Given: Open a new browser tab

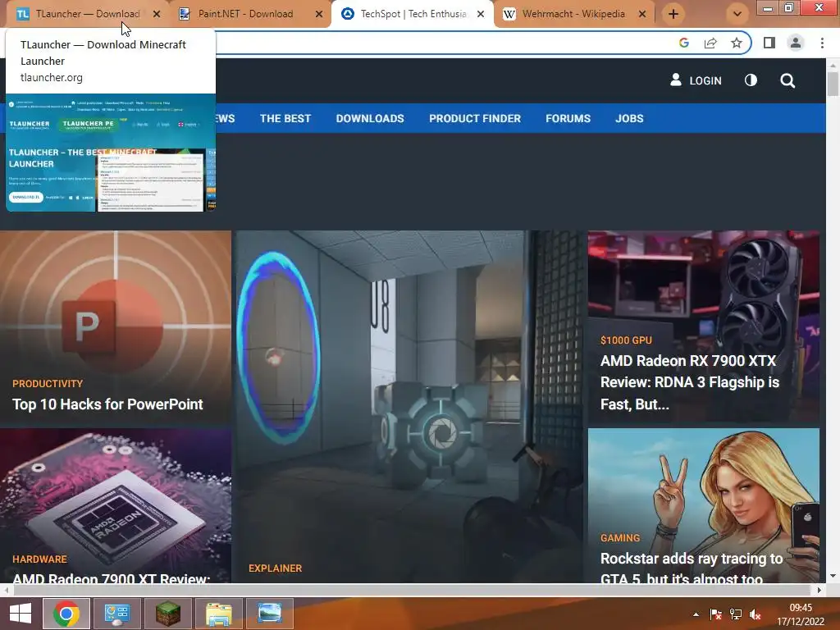Looking at the screenshot, I should point(673,15).
